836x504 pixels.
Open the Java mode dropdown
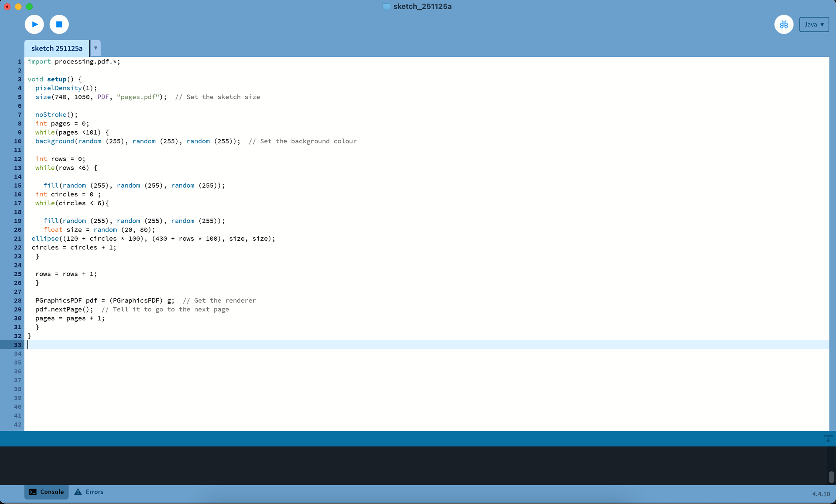pyautogui.click(x=814, y=24)
